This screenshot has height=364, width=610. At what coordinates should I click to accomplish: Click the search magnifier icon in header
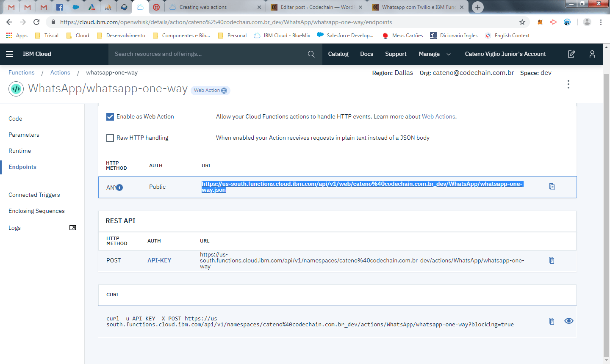311,54
